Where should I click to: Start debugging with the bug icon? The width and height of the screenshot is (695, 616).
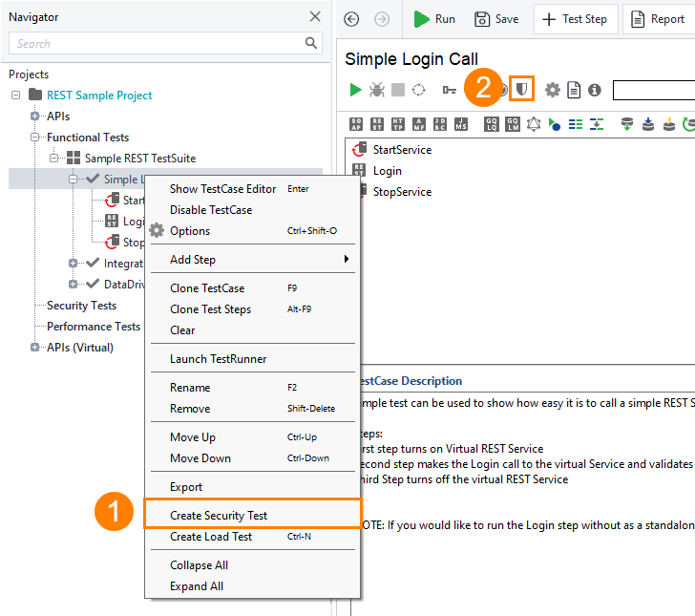tap(377, 90)
